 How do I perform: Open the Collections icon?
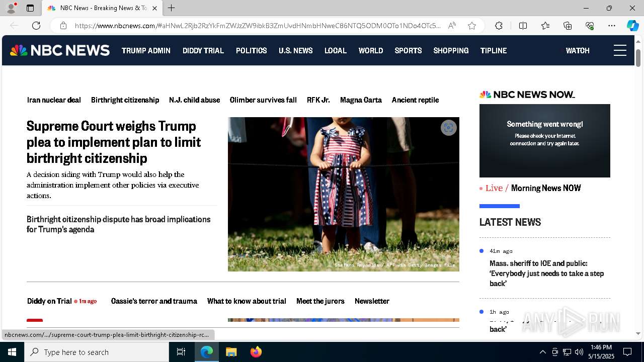[x=568, y=26]
